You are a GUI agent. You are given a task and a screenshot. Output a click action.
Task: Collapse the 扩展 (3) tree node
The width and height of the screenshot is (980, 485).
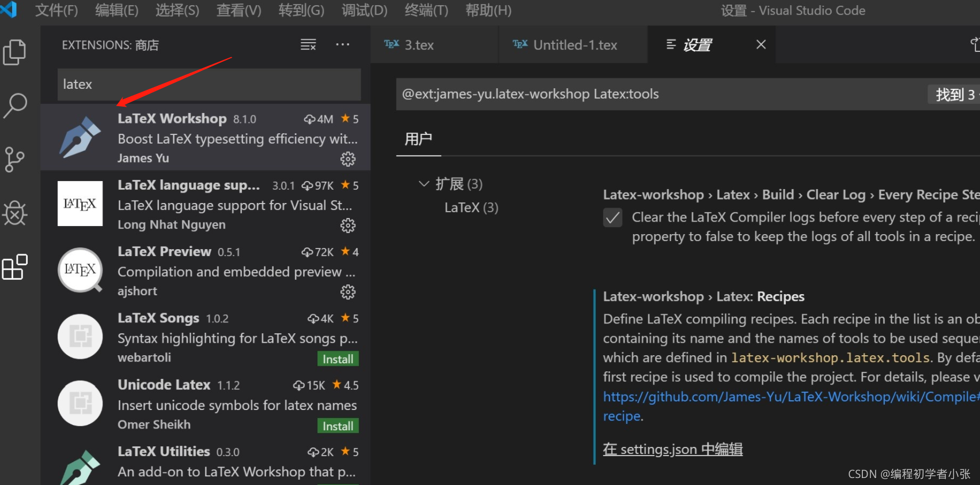(x=424, y=183)
